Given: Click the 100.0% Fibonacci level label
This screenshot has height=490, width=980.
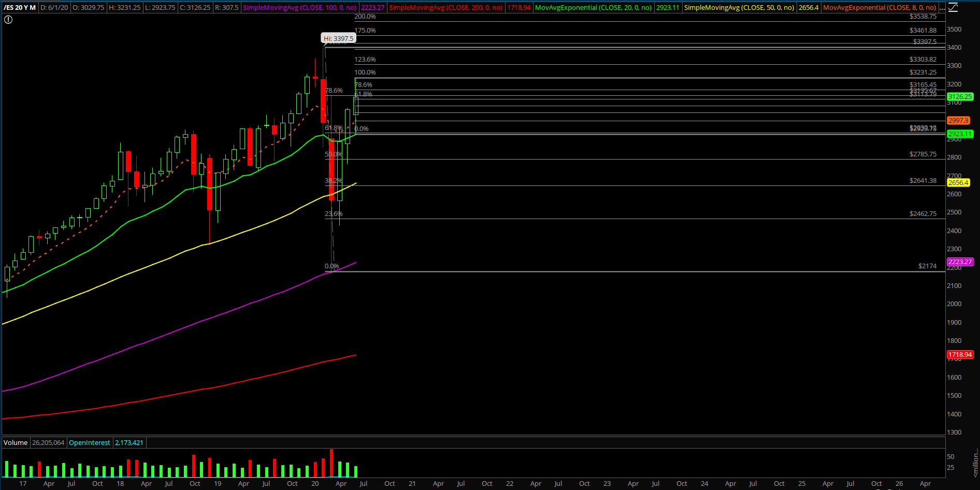Looking at the screenshot, I should coord(365,73).
